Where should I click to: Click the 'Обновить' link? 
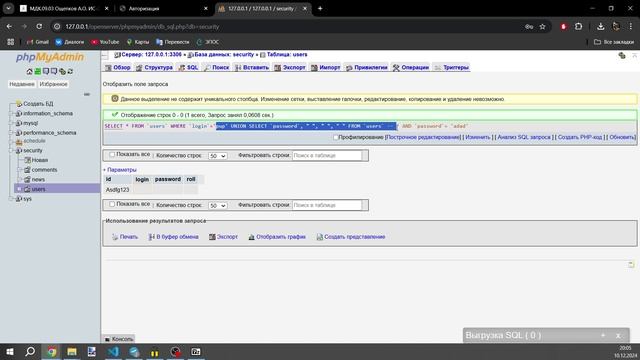[x=622, y=138]
